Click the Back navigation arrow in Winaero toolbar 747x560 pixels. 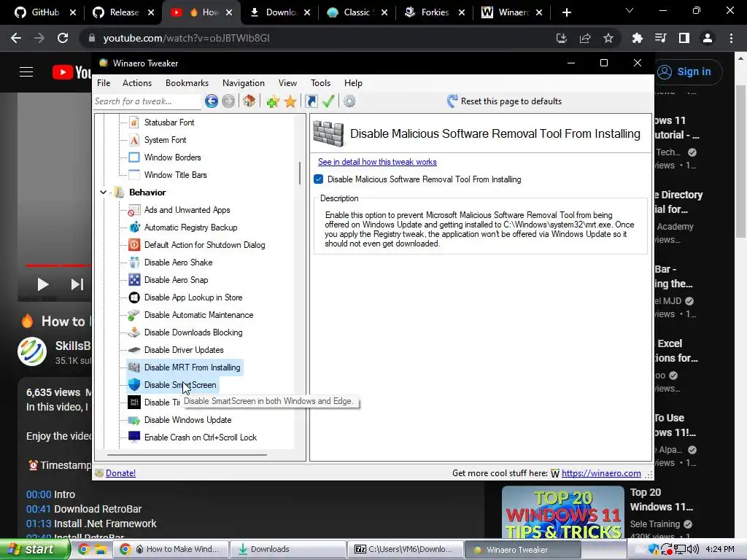pos(212,101)
